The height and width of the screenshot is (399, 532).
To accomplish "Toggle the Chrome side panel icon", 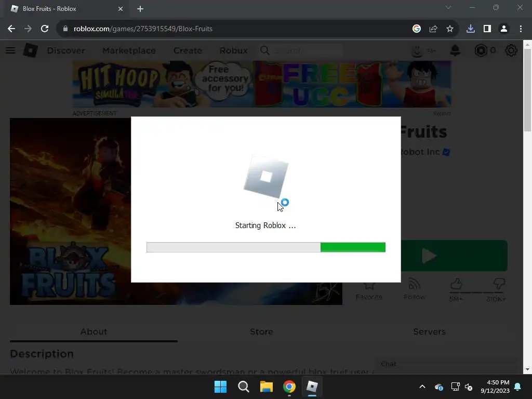I will click(487, 29).
